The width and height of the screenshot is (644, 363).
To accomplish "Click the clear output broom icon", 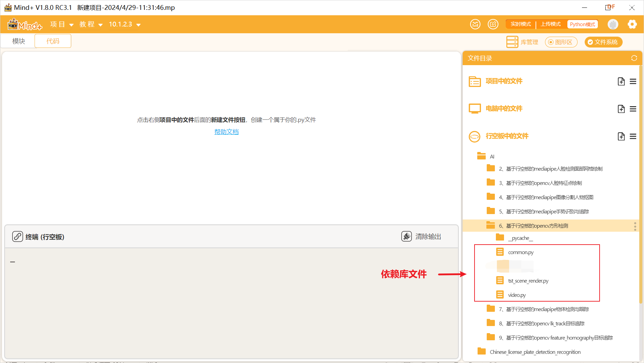I will 406,236.
